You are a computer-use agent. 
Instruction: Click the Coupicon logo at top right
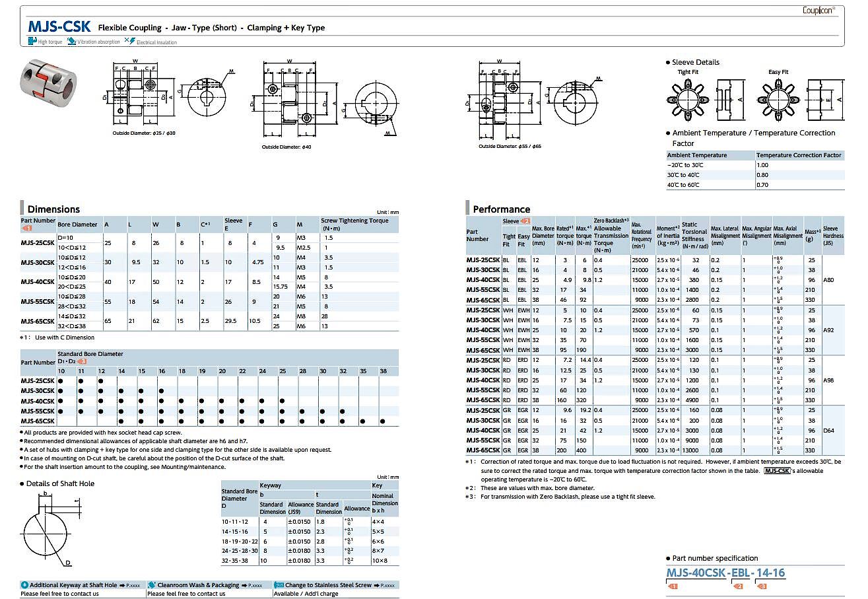click(818, 10)
